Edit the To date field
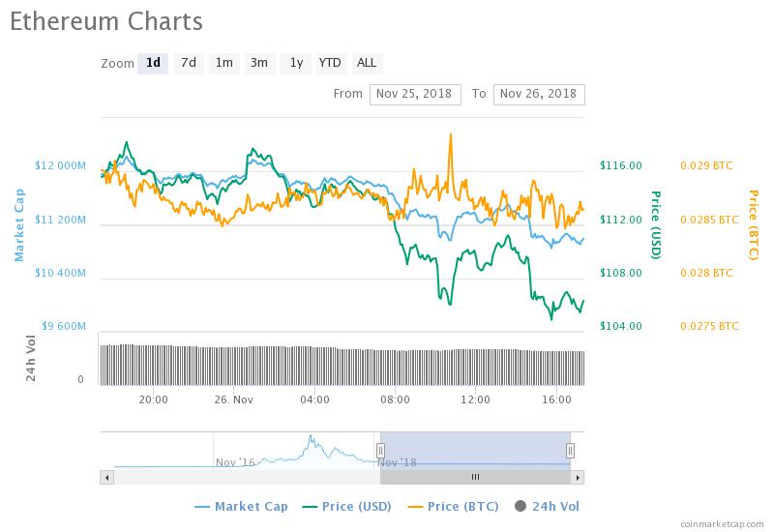774x532 pixels. pos(539,94)
